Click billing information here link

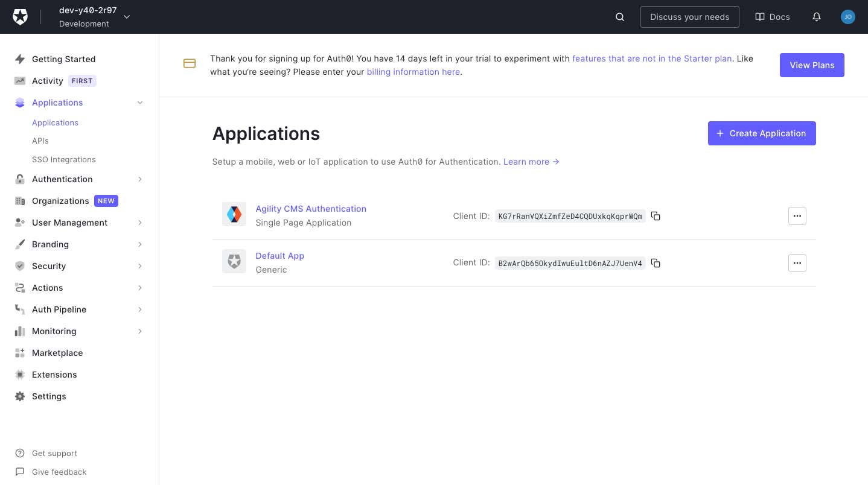pyautogui.click(x=413, y=72)
